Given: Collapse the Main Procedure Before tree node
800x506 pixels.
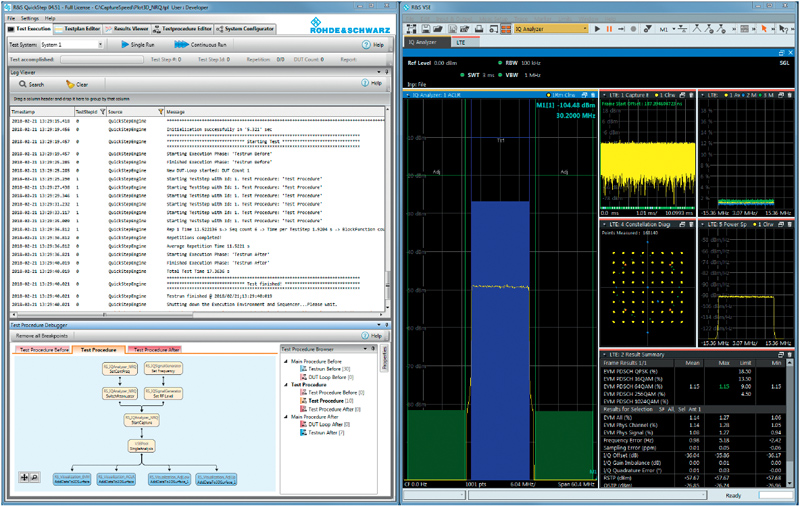Looking at the screenshot, I should point(286,361).
